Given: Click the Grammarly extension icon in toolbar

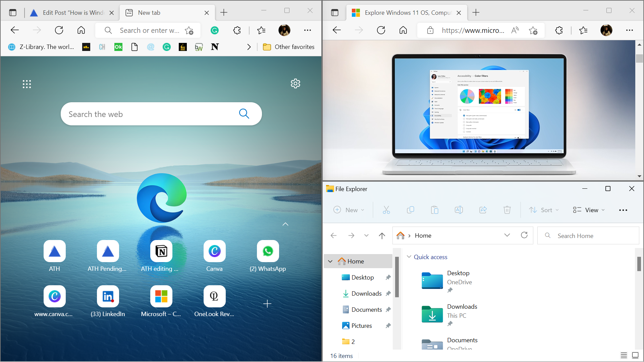Looking at the screenshot, I should (x=215, y=31).
